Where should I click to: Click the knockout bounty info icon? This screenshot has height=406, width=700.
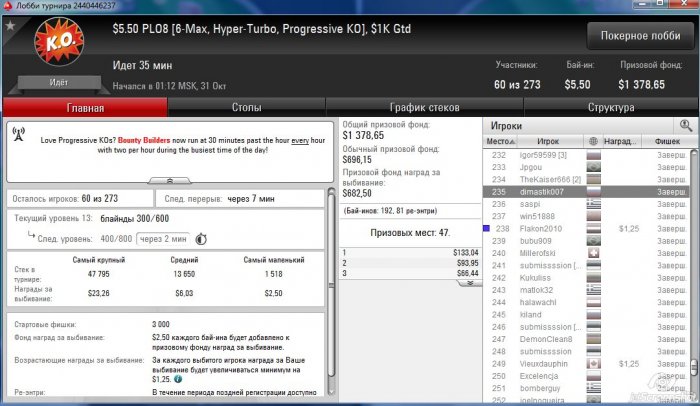tap(178, 379)
